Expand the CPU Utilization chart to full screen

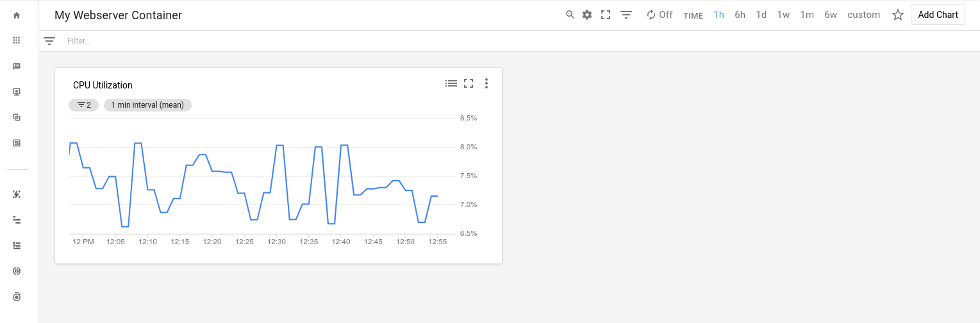click(469, 83)
